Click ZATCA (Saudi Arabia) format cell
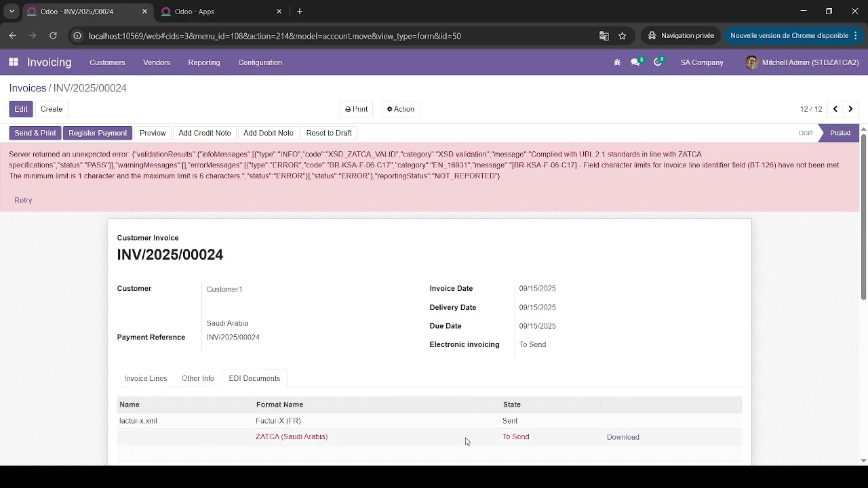 292,437
